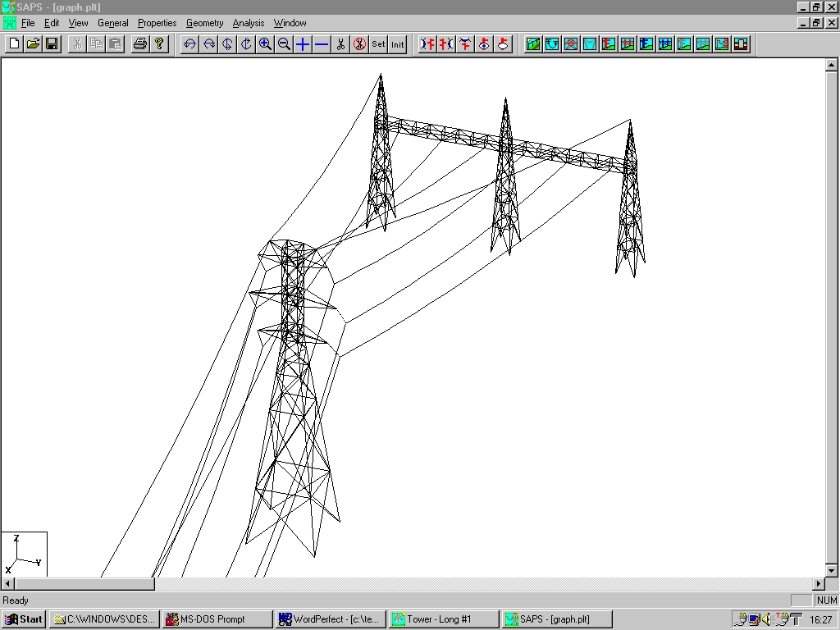Open a file using the folder icon
The height and width of the screenshot is (630, 840).
(33, 44)
